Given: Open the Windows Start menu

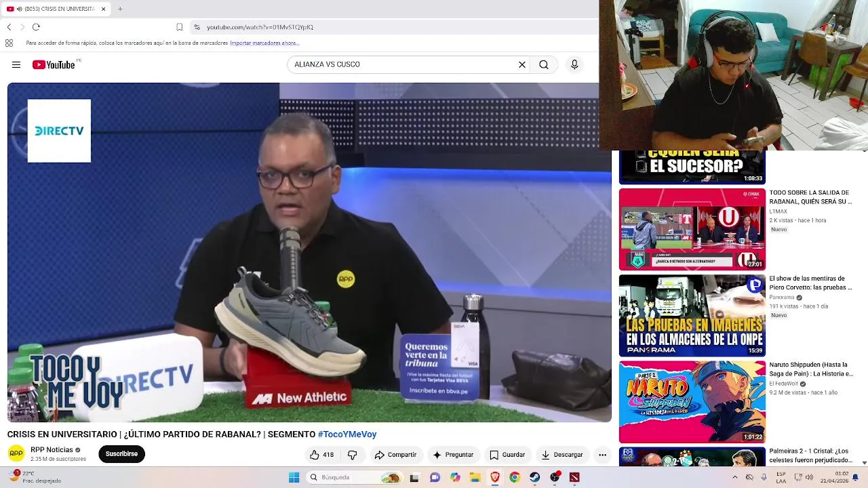Looking at the screenshot, I should coord(294,477).
